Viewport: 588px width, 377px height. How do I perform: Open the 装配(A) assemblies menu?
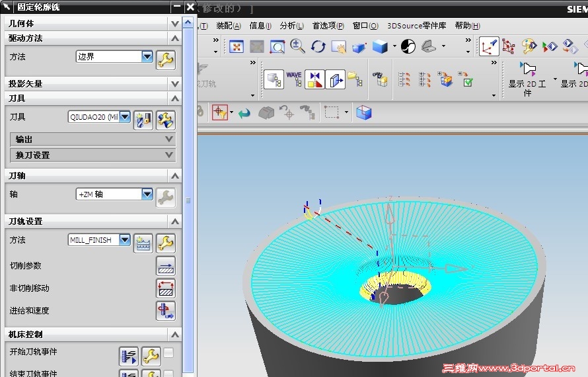[x=229, y=26]
